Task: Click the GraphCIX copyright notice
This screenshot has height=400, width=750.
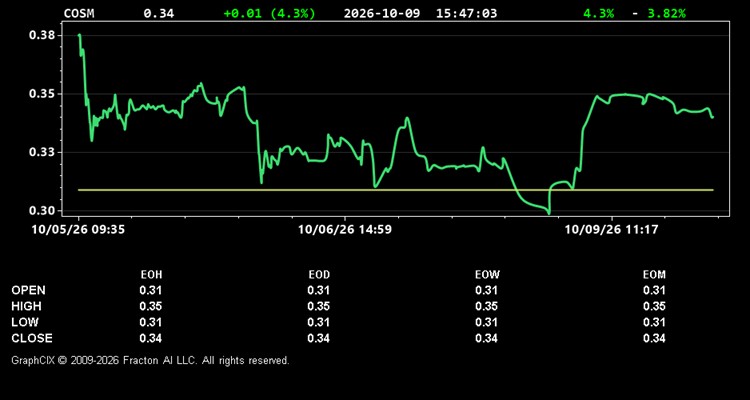Action: [x=150, y=360]
